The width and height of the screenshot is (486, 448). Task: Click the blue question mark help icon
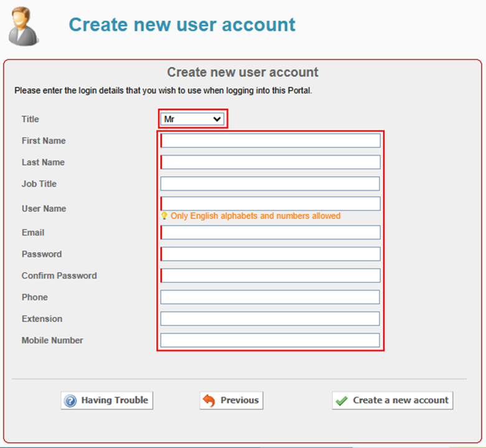pos(70,401)
